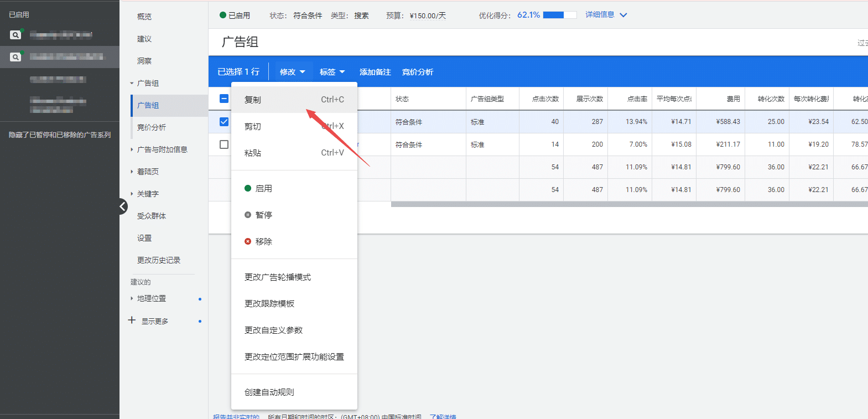This screenshot has width=868, height=419.
Task: Sort by the 展示次数 column header
Action: [590, 99]
